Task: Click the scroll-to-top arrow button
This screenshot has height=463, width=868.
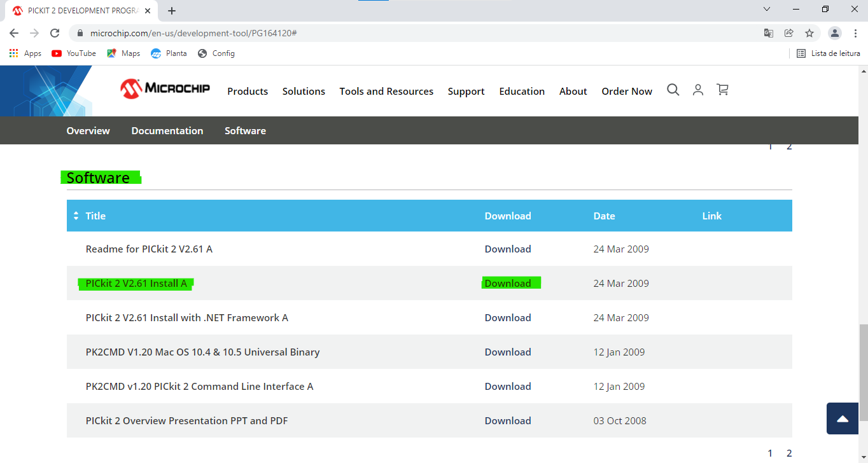Action: pos(843,418)
